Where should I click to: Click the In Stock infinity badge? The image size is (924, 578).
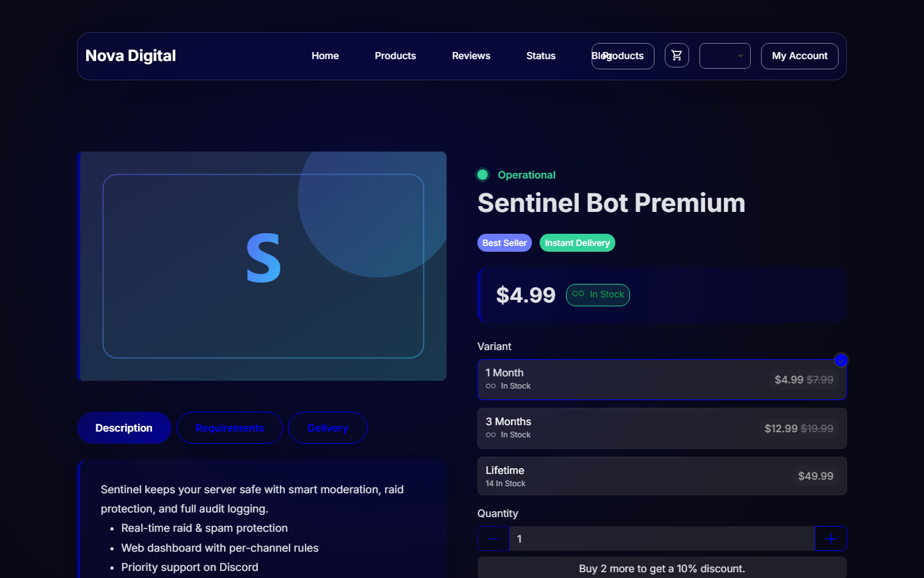pos(597,295)
